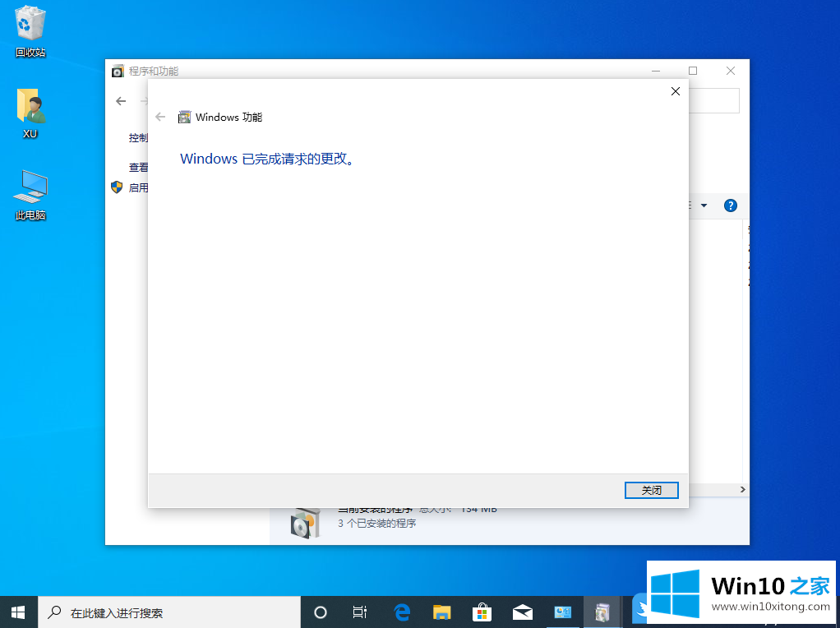Close the 程序和功能 window
The image size is (840, 628).
click(730, 71)
